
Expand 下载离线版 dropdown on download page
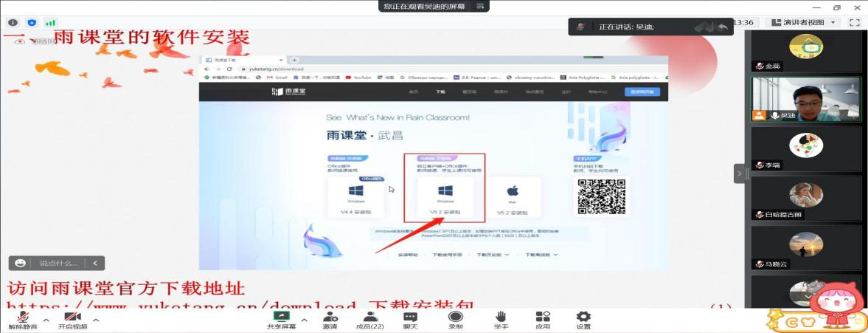click(541, 255)
